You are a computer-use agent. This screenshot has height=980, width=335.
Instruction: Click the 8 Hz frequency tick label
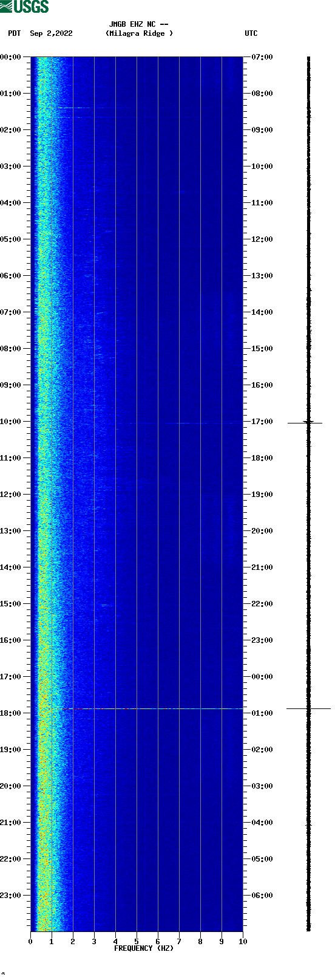(x=200, y=942)
